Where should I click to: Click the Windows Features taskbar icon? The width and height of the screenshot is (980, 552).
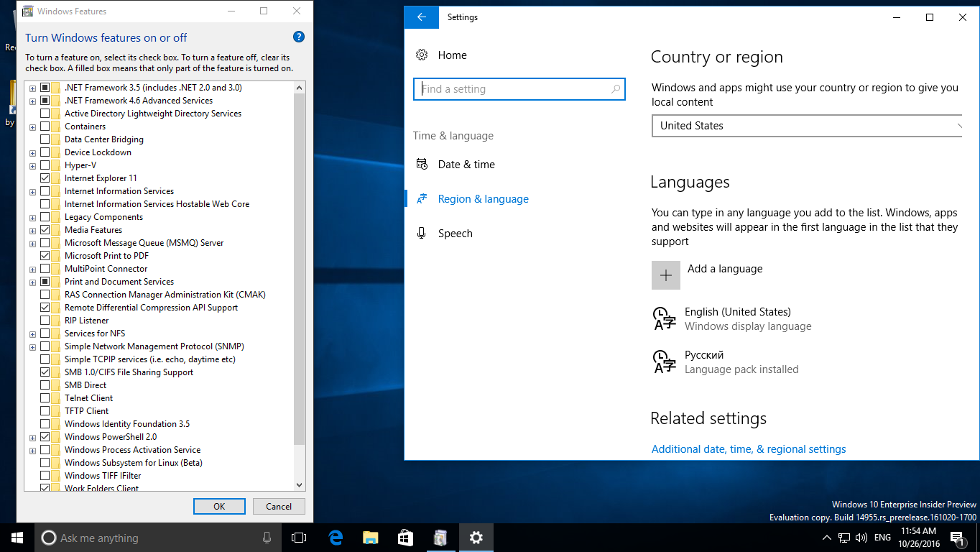coord(441,538)
